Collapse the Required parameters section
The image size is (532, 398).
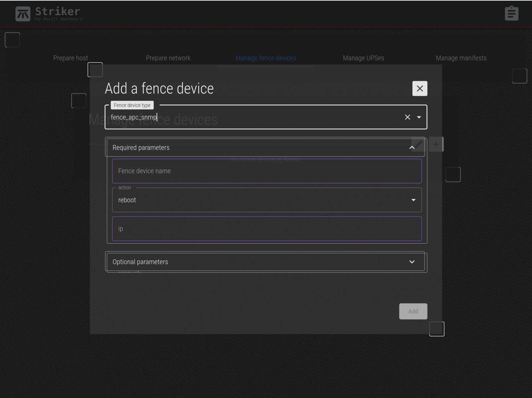412,148
